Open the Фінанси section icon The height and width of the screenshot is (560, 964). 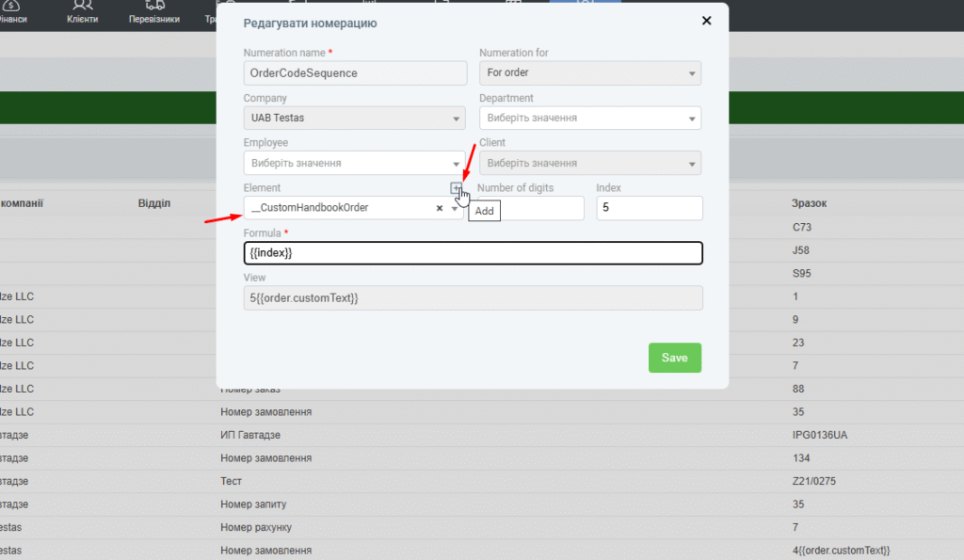pyautogui.click(x=11, y=6)
